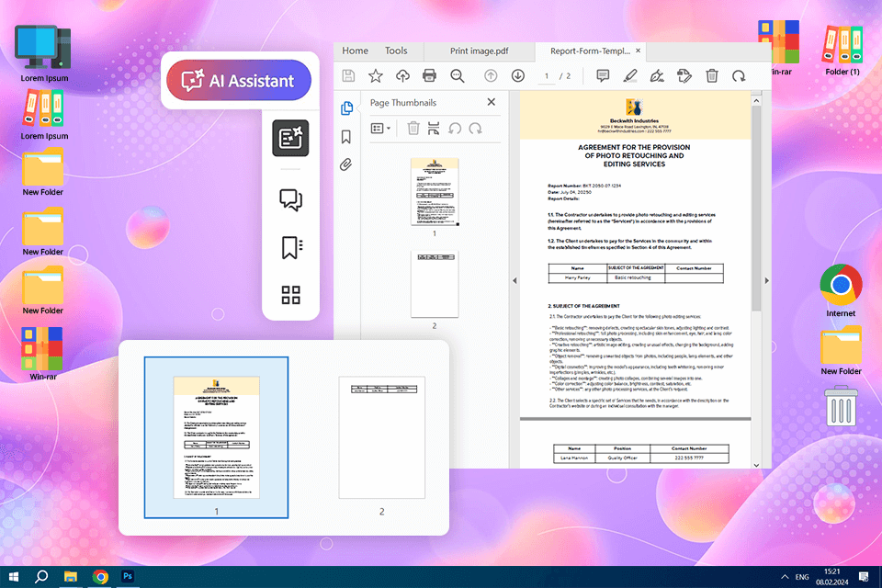
Task: Click the agreement title heading text
Action: pos(634,155)
